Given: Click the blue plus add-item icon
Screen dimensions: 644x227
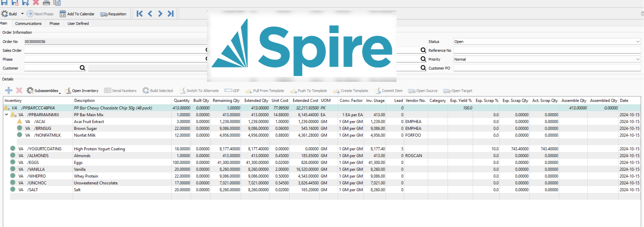Looking at the screenshot, I should [x=9, y=90].
